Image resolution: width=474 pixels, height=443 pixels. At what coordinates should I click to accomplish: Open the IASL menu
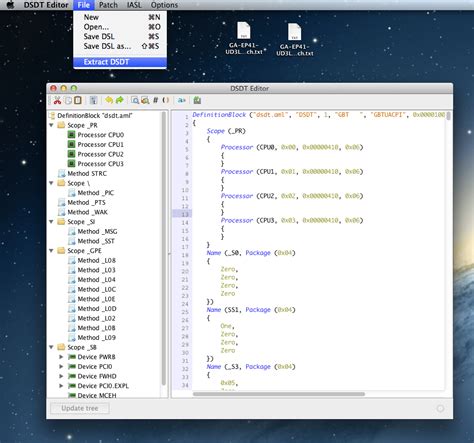coord(134,5)
